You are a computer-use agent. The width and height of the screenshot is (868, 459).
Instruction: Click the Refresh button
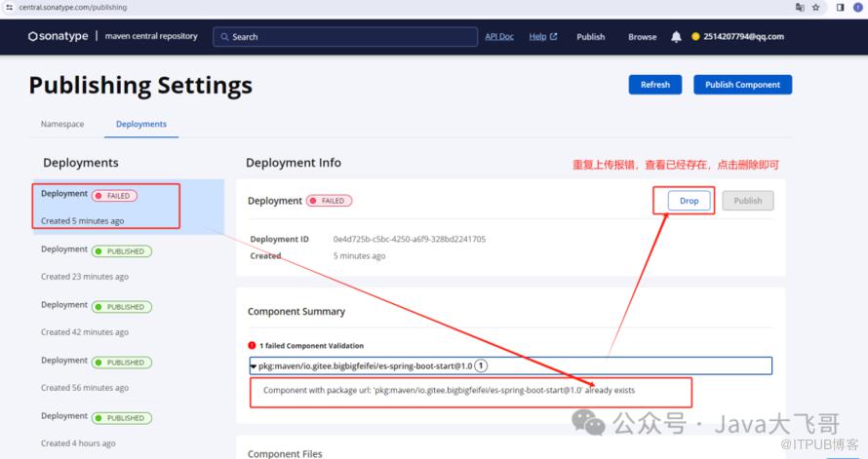655,85
